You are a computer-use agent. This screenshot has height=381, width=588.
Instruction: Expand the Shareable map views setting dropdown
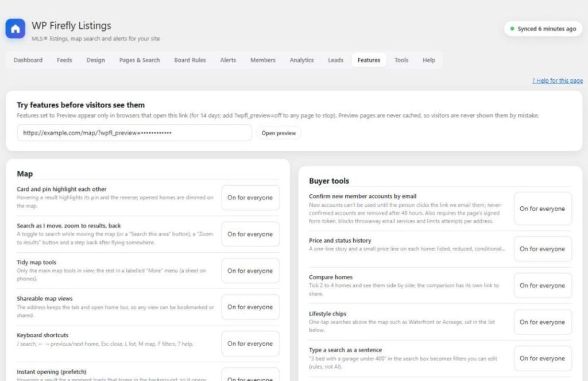click(250, 307)
